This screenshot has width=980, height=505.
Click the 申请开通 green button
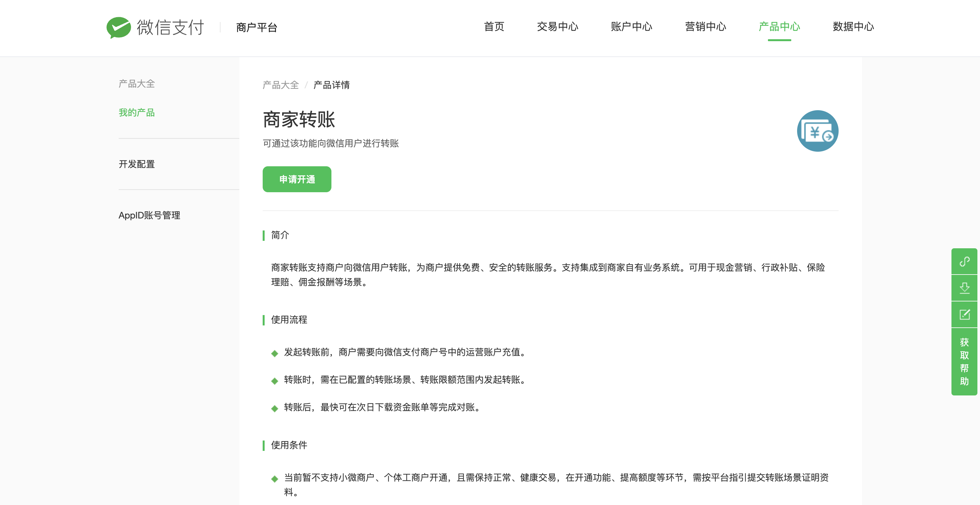[297, 179]
